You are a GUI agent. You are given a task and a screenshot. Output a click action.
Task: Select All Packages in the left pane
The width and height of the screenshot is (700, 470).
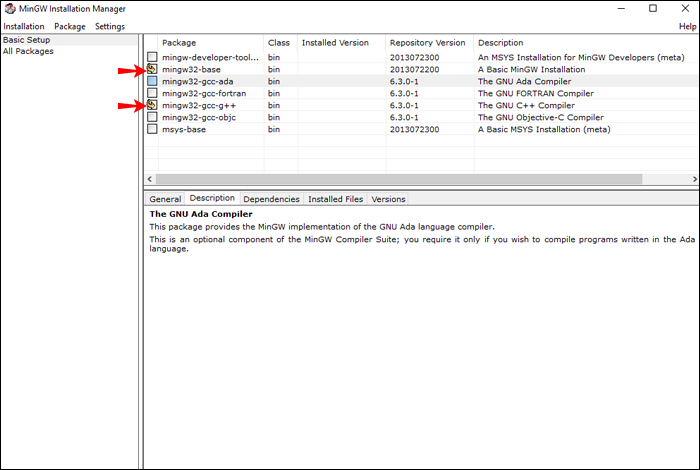[x=28, y=51]
